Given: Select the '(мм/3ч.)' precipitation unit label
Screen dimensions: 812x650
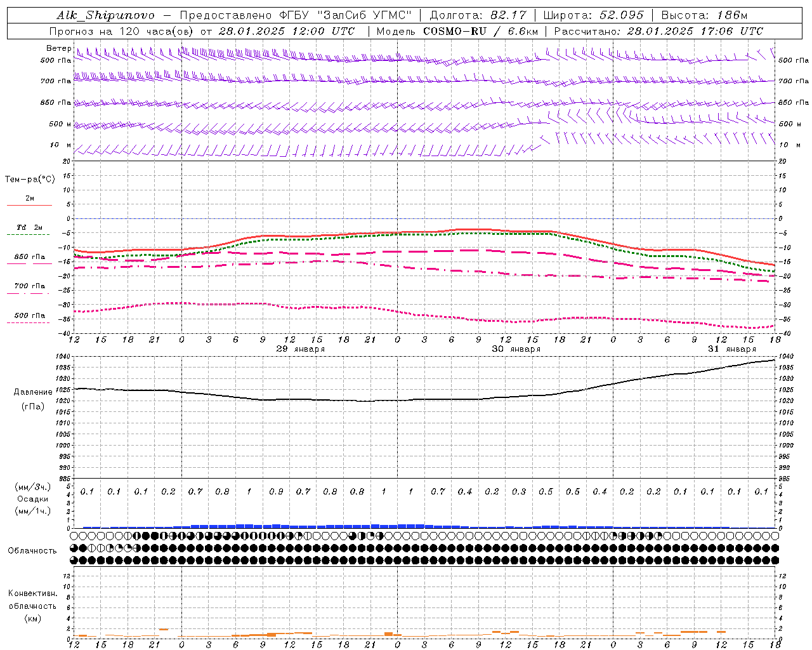Looking at the screenshot, I should point(33,487).
